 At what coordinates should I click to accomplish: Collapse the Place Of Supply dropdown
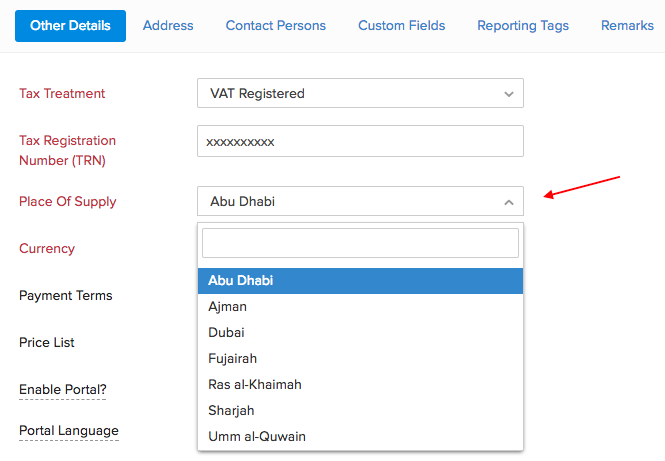[x=360, y=202]
